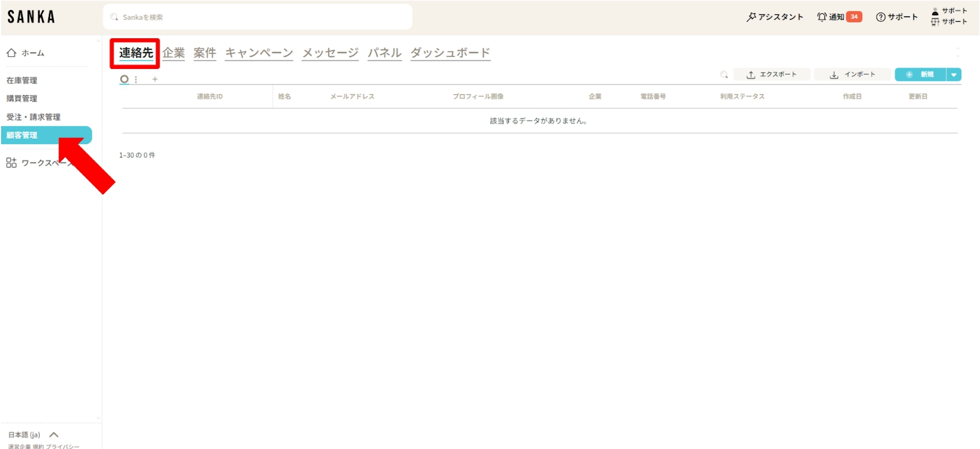
Task: Click the 電話番号 column header
Action: pyautogui.click(x=653, y=97)
